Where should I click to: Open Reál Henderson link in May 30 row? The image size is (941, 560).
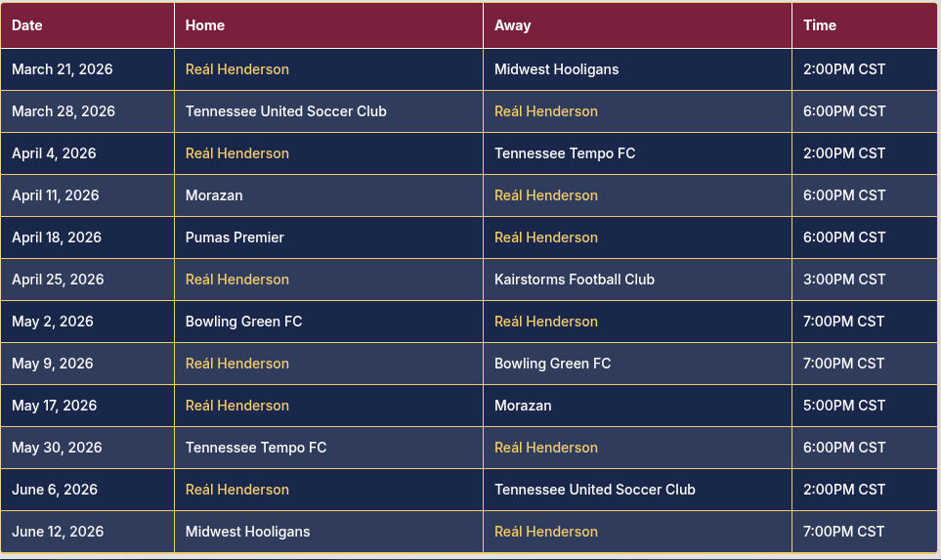546,448
